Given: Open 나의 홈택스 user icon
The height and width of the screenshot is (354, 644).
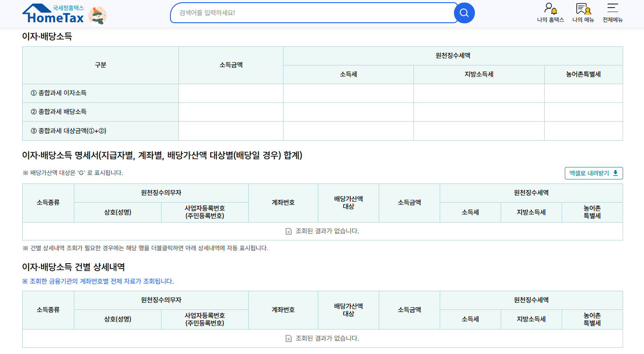Looking at the screenshot, I should [550, 8].
